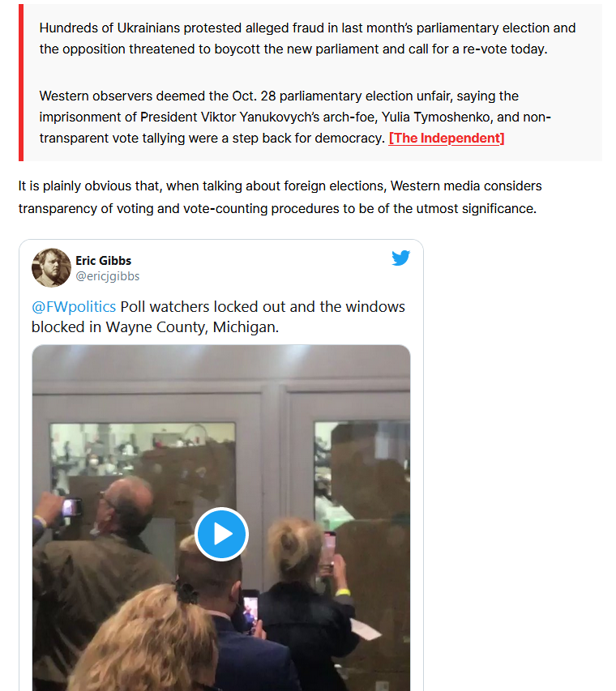Click the Eric Gibbs display name
The image size is (616, 691).
coord(103,261)
